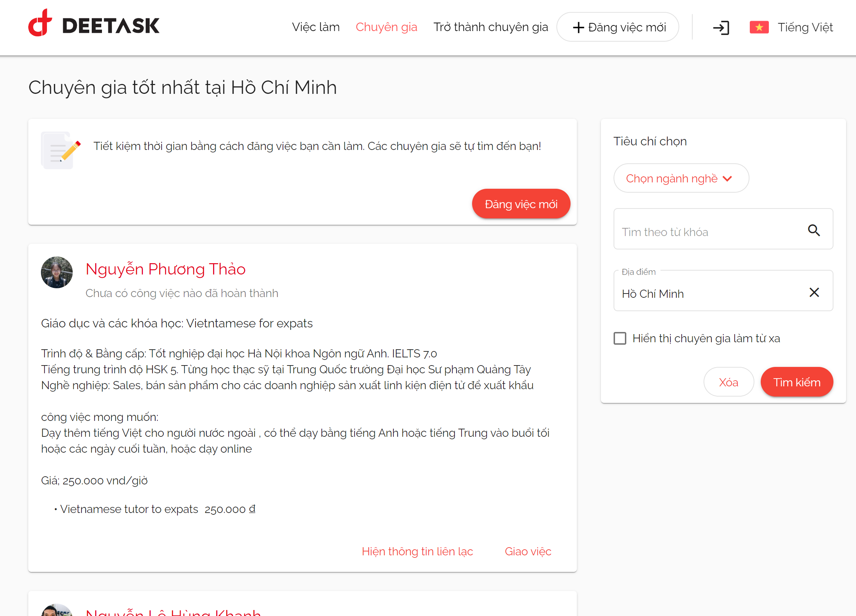The height and width of the screenshot is (616, 856).
Task: Open Nguyễn Phương Thảo profile name
Action: tap(165, 269)
